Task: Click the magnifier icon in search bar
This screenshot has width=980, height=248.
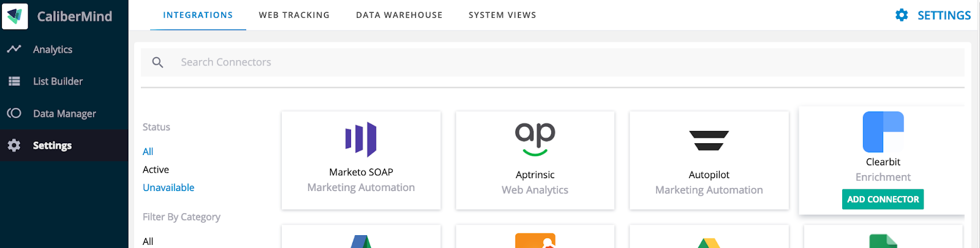Action: click(157, 62)
